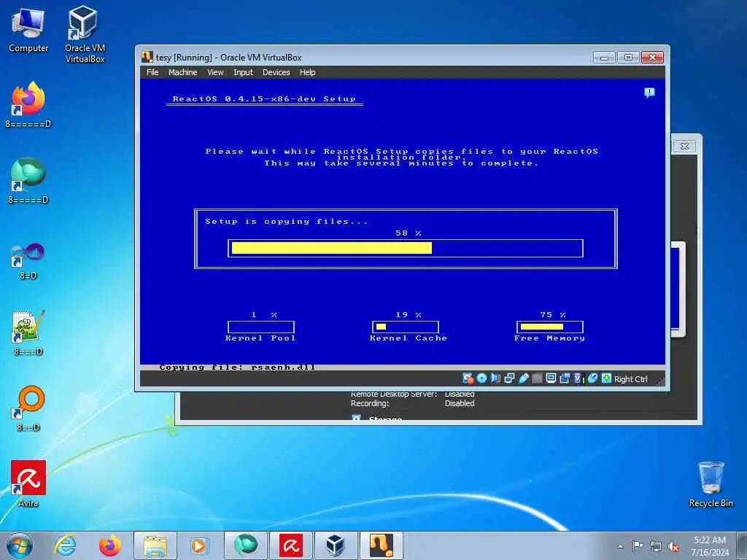Show hidden tray icons arrow
This screenshot has width=747, height=560.
coord(620,546)
